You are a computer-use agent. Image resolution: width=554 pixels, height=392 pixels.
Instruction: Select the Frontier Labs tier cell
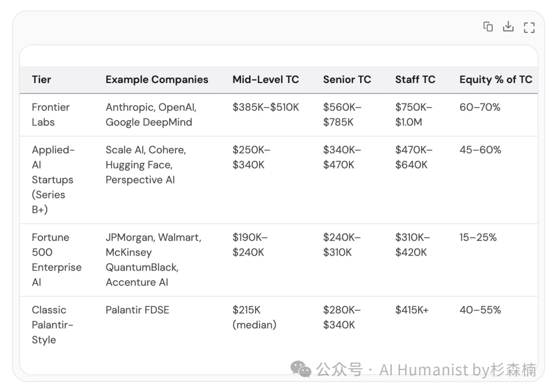coord(50,115)
